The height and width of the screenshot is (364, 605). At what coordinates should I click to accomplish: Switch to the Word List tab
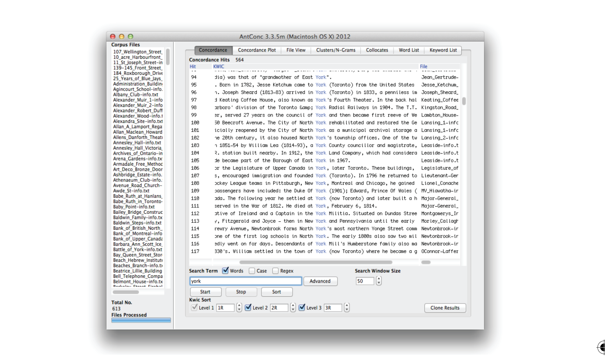[409, 50]
